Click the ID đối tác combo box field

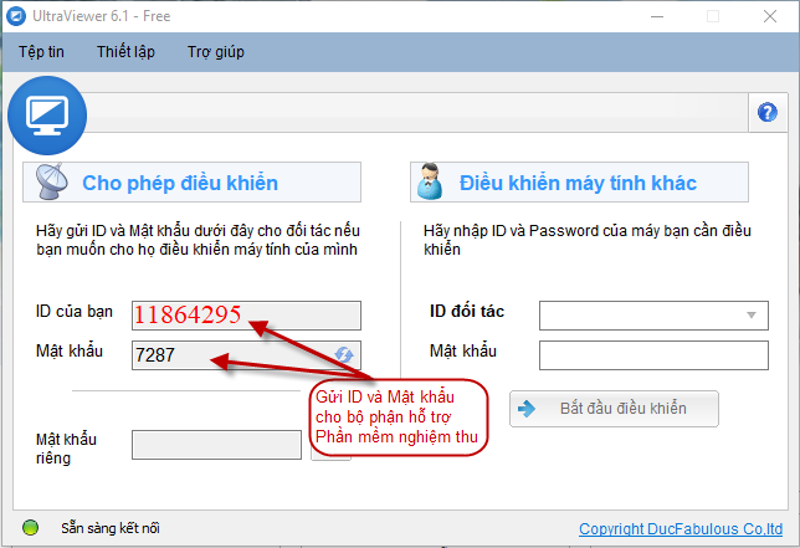coord(654,315)
